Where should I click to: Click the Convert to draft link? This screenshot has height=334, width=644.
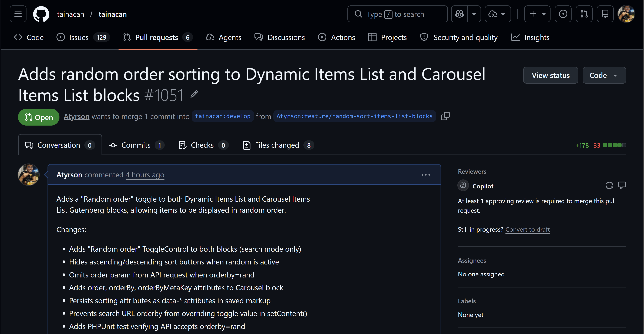(x=528, y=229)
